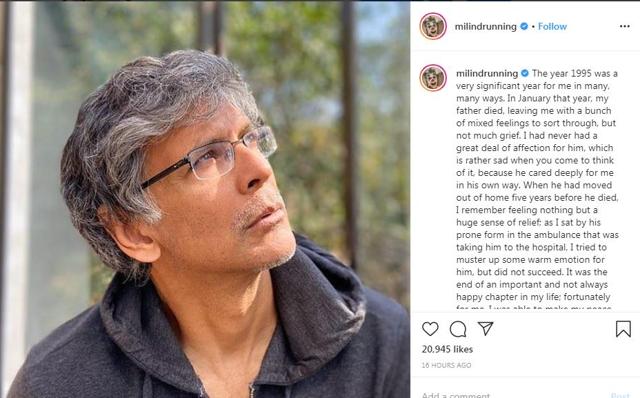This screenshot has height=398, width=640.
Task: Open the 16 HOURS AGO timestamp link
Action: [x=447, y=365]
